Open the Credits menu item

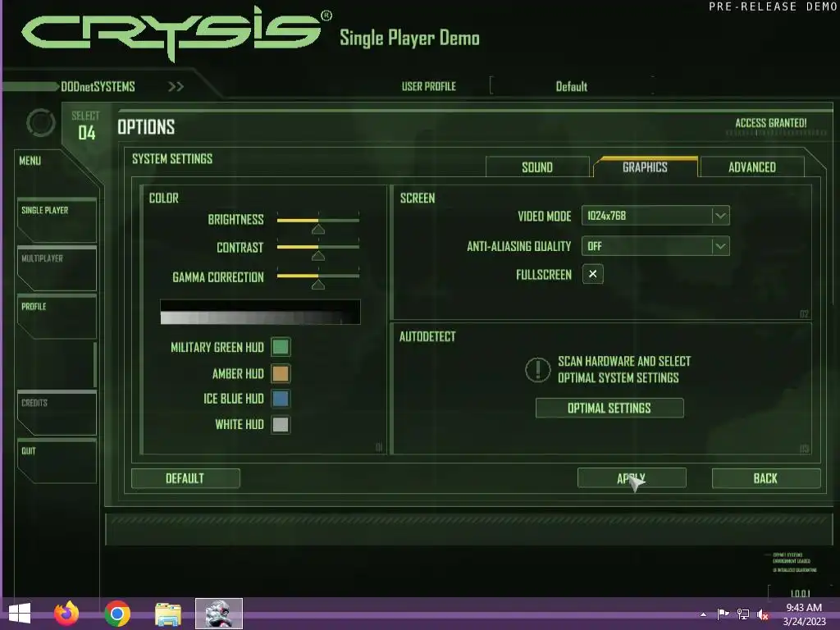coord(57,413)
